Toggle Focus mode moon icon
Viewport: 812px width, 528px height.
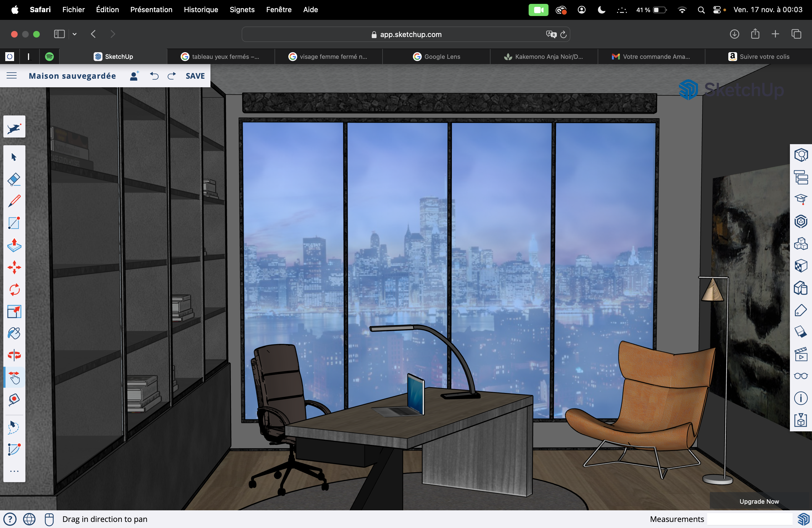601,10
